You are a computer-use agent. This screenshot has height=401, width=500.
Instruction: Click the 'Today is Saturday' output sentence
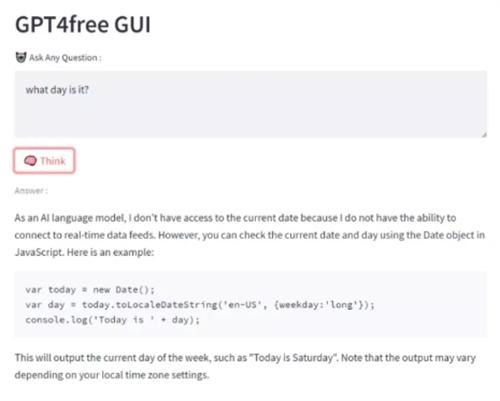click(x=245, y=358)
